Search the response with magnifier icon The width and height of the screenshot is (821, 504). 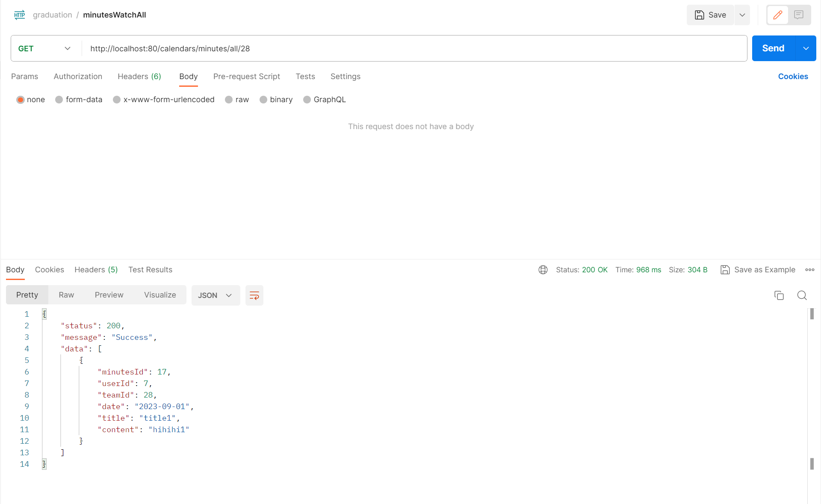[802, 295]
